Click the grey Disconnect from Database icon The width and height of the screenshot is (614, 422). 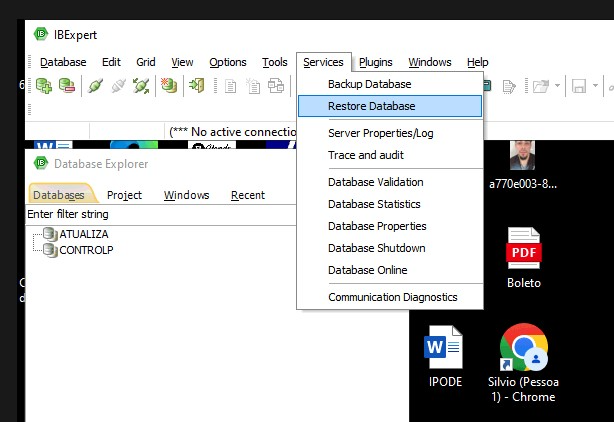coord(118,86)
